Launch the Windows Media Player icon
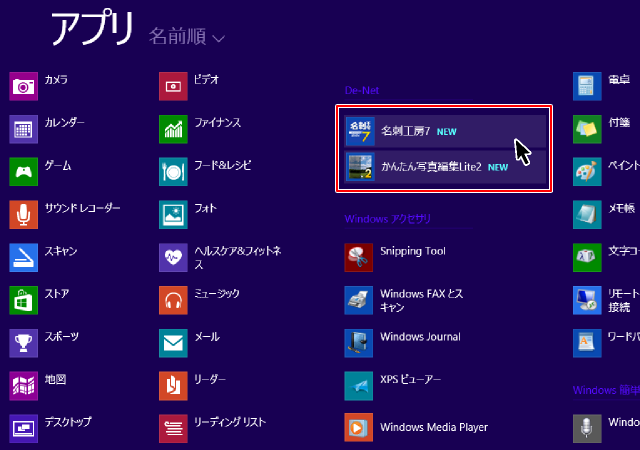 click(359, 428)
